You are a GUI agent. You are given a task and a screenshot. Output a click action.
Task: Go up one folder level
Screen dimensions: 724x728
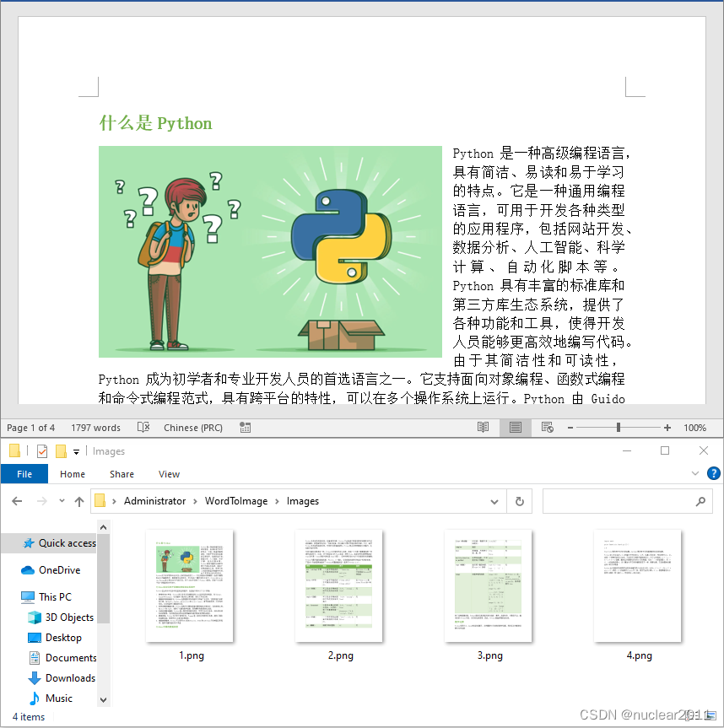point(79,501)
